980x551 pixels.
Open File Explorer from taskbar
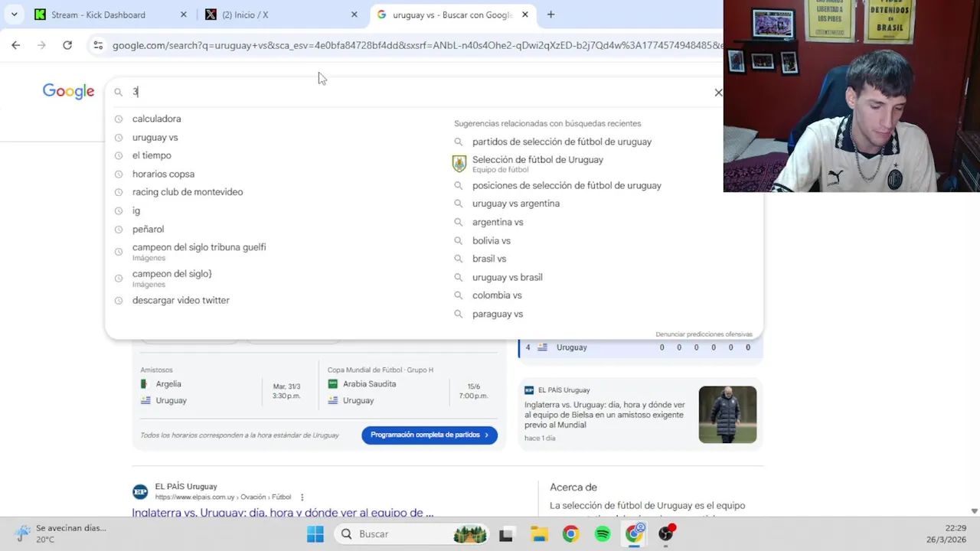pos(539,534)
